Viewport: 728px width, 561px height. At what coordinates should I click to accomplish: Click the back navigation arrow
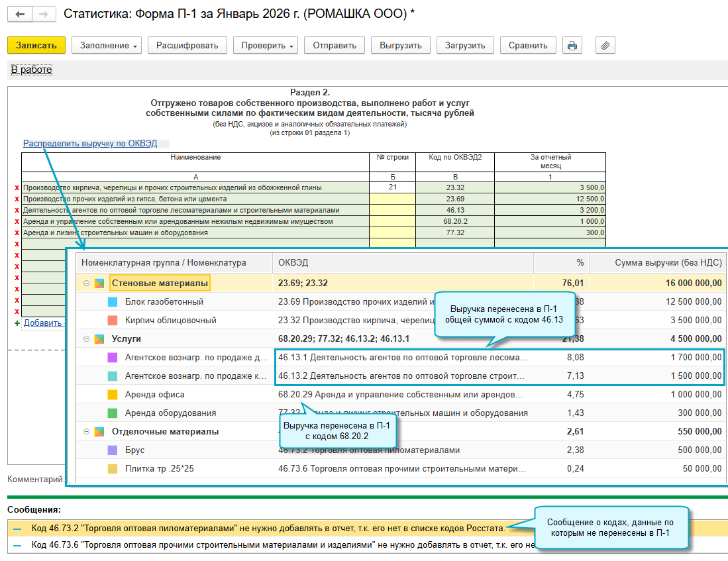click(x=20, y=14)
